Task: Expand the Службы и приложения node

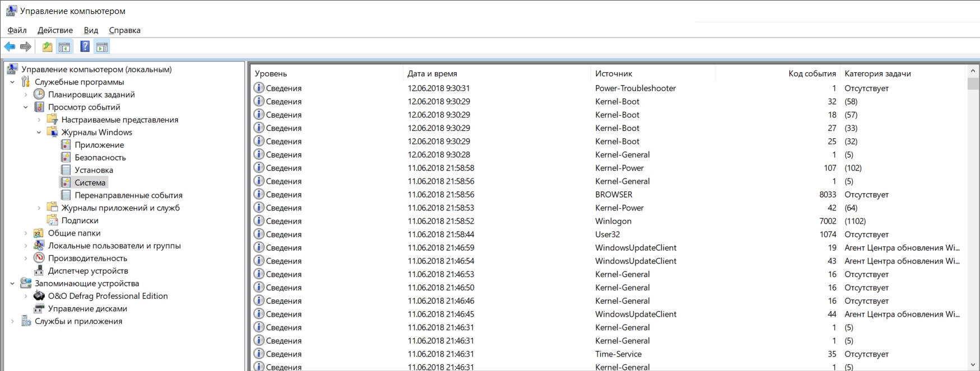Action: point(12,321)
